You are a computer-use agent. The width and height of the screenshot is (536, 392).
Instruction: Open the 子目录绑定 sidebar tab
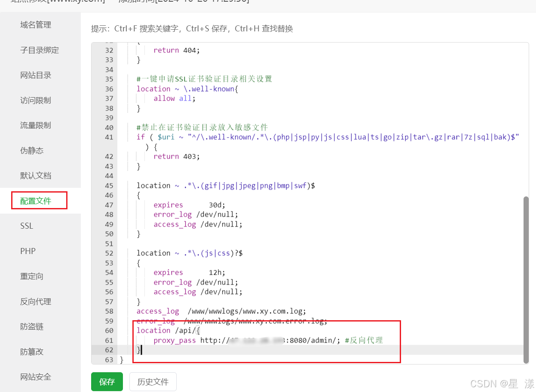[x=40, y=50]
